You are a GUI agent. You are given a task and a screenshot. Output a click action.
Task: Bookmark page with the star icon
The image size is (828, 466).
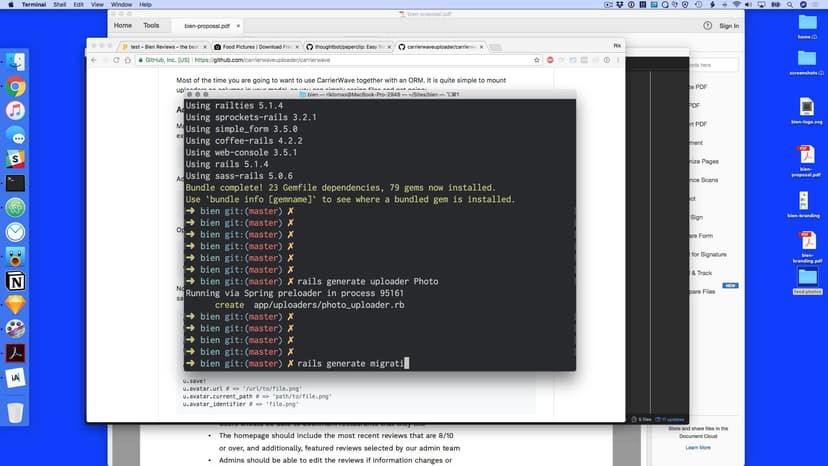(536, 60)
